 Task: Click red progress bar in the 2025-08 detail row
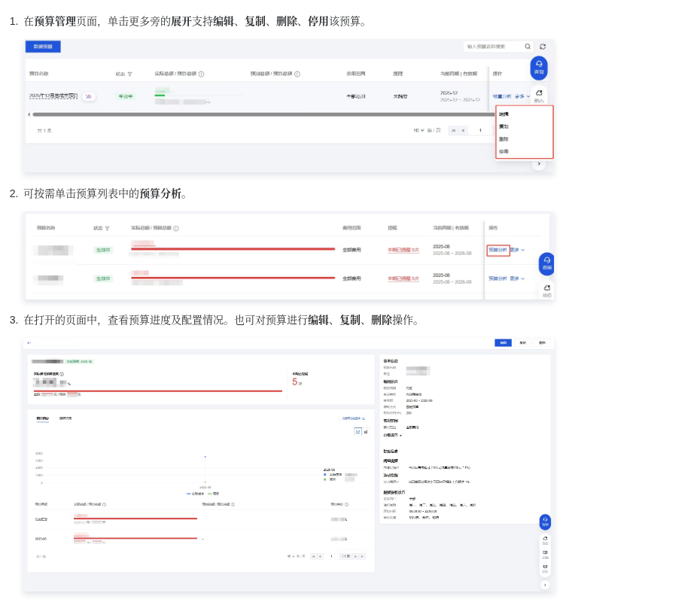coord(135,538)
